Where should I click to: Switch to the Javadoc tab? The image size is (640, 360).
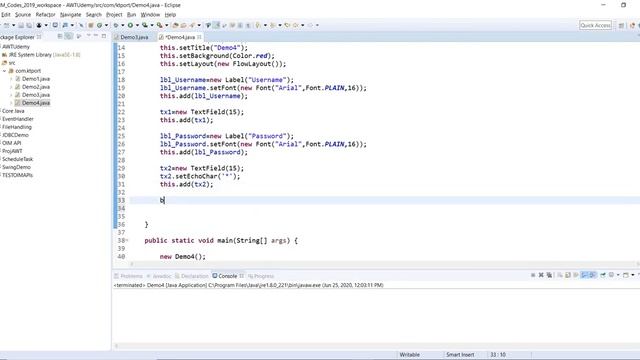pos(159,276)
